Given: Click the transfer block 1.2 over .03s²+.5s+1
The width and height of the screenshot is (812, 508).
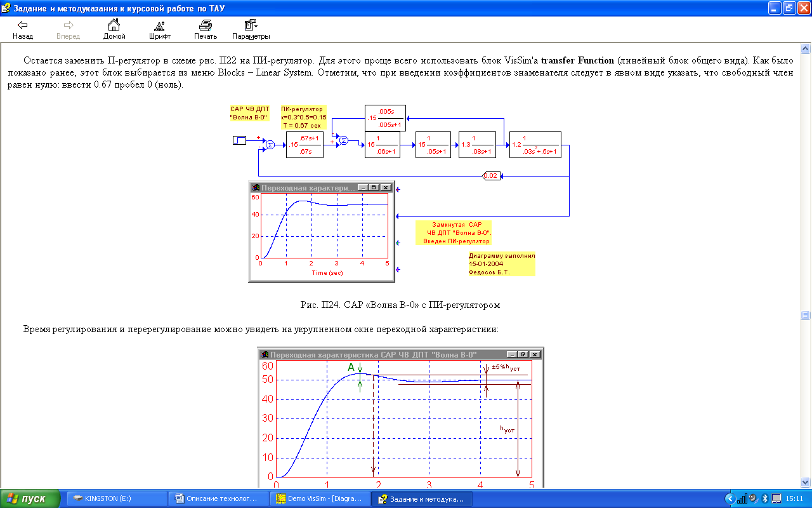Looking at the screenshot, I should (x=536, y=145).
